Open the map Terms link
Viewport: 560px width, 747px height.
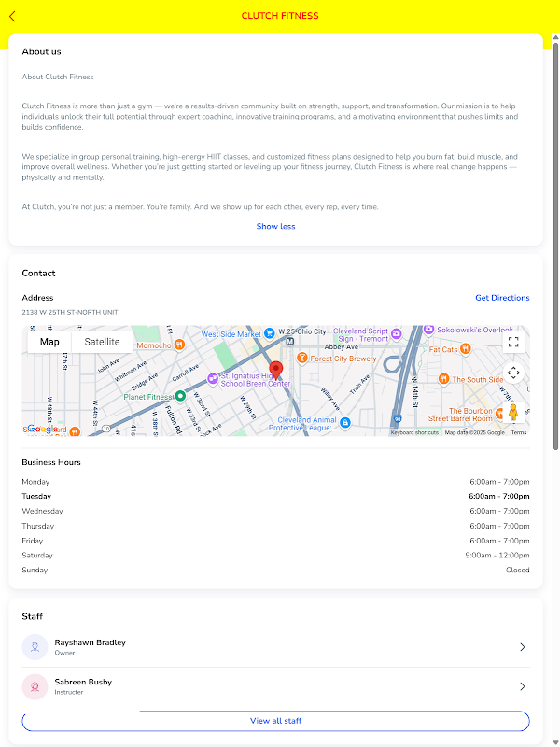pos(519,432)
